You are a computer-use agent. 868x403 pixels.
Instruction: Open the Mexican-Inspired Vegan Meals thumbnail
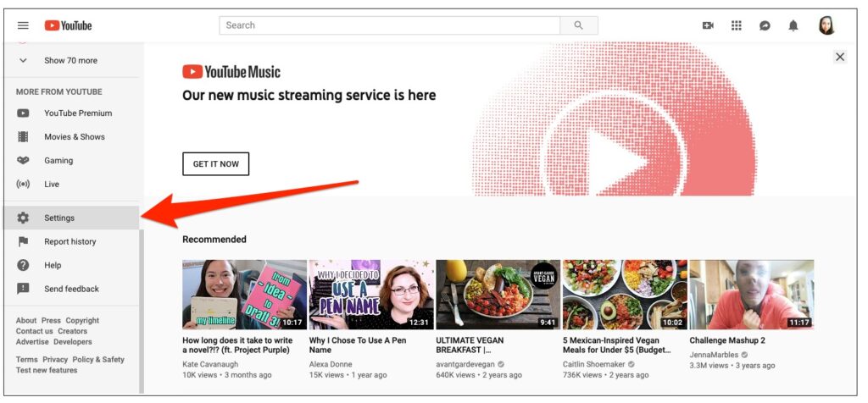click(x=625, y=295)
